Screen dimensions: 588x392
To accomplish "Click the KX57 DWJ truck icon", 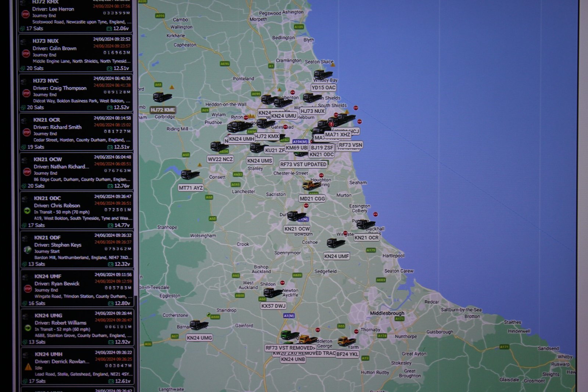I will (273, 293).
